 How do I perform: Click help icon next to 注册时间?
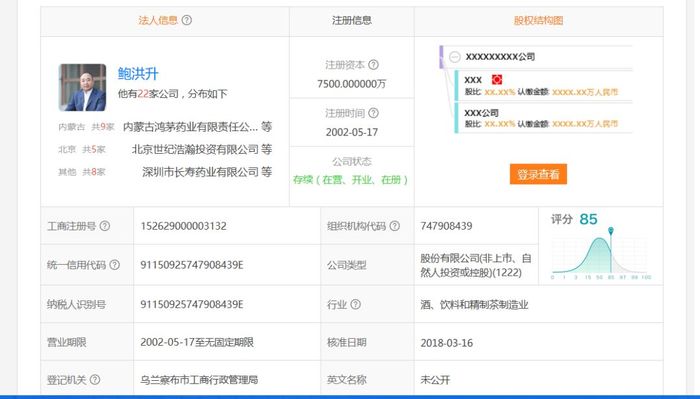374,113
